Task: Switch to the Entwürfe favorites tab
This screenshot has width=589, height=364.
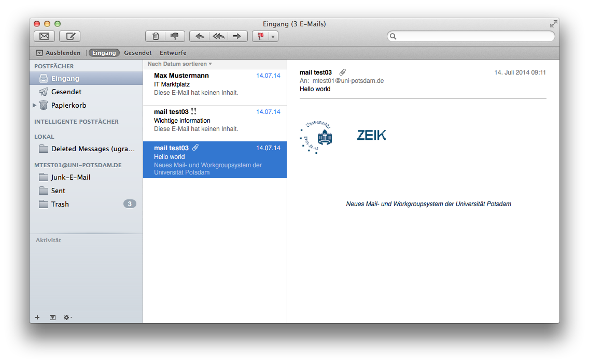Action: (173, 53)
